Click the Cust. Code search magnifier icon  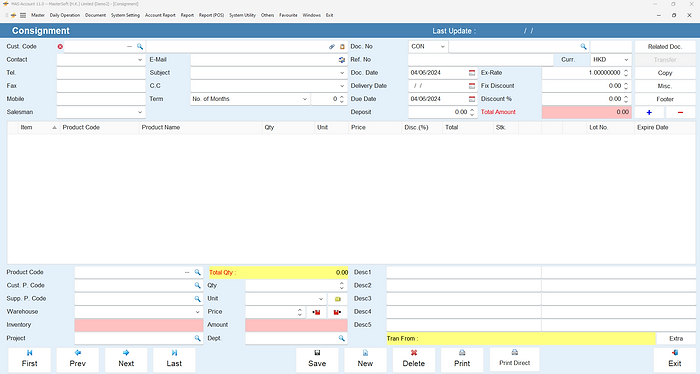(x=140, y=46)
